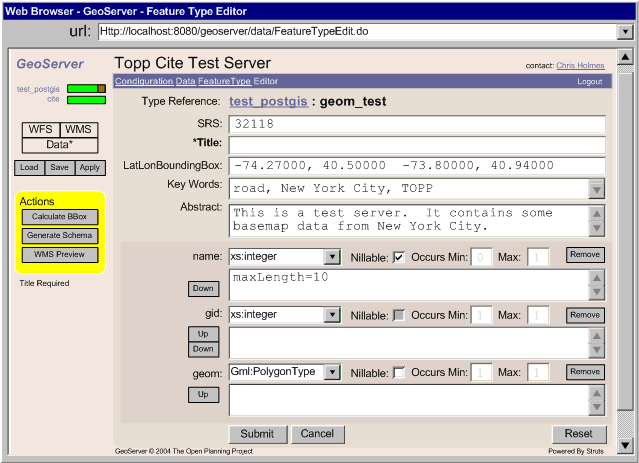The image size is (639, 463).
Task: Click name attribute maxLength=10 text area
Action: coord(409,284)
